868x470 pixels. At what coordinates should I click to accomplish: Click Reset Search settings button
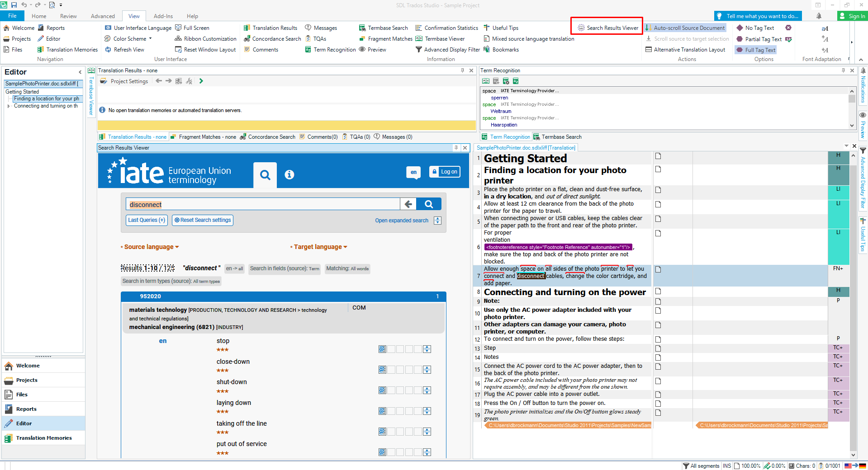(x=203, y=220)
